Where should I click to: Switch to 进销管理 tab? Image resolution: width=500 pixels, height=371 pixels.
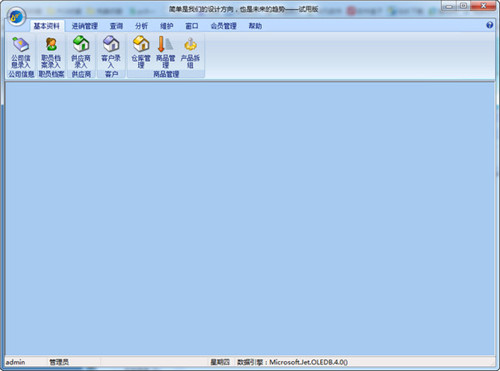(x=85, y=26)
